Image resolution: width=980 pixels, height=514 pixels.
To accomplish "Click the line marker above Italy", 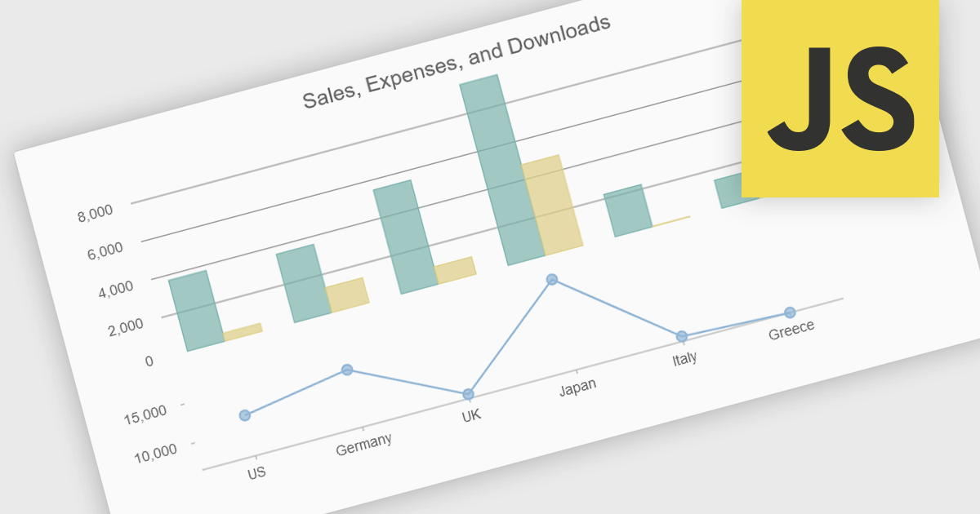I will [680, 335].
